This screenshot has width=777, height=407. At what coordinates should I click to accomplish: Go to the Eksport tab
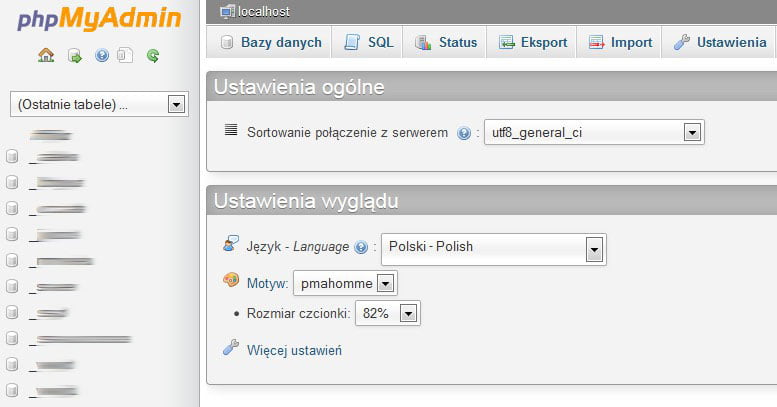coord(532,43)
